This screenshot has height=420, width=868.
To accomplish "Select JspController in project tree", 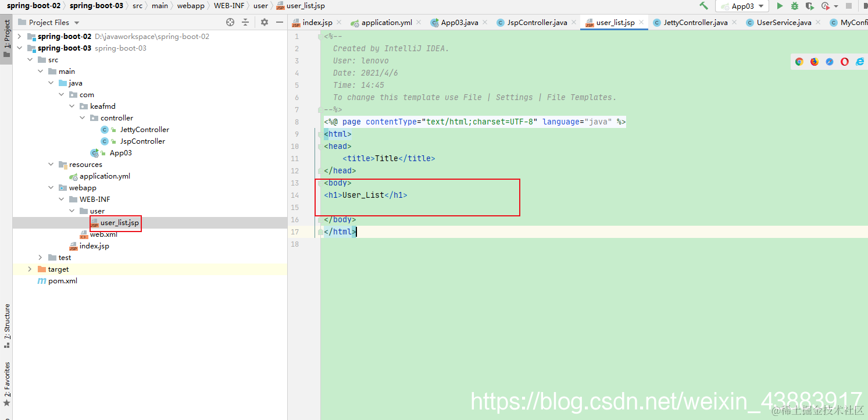I will click(142, 141).
